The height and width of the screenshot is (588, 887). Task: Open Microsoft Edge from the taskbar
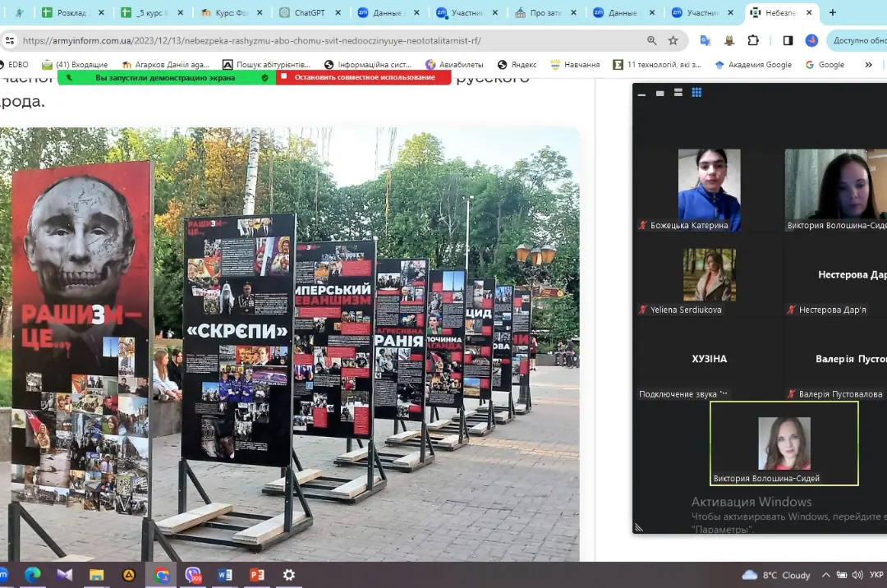[x=33, y=575]
